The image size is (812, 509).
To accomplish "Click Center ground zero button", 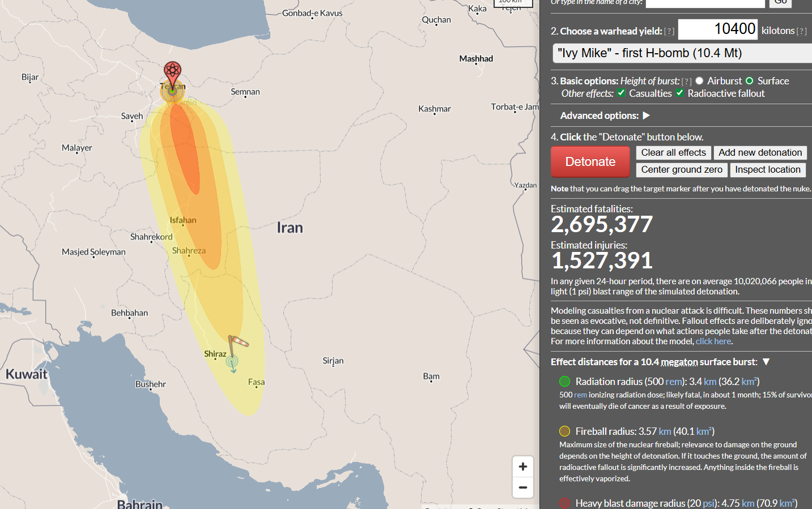I will (x=682, y=170).
